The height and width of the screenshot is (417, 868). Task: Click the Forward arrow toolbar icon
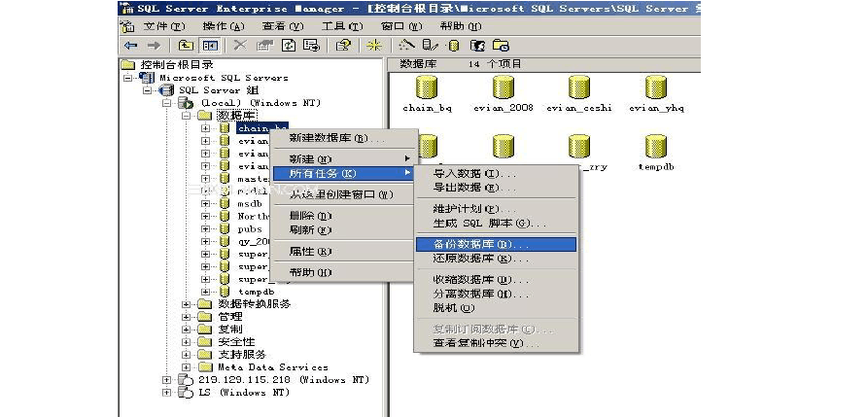[x=154, y=46]
